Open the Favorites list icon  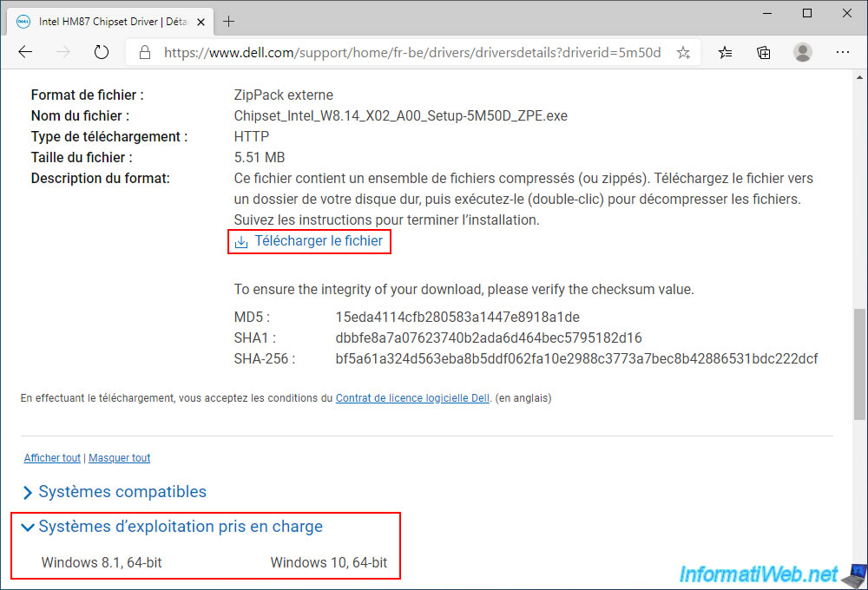pyautogui.click(x=725, y=52)
